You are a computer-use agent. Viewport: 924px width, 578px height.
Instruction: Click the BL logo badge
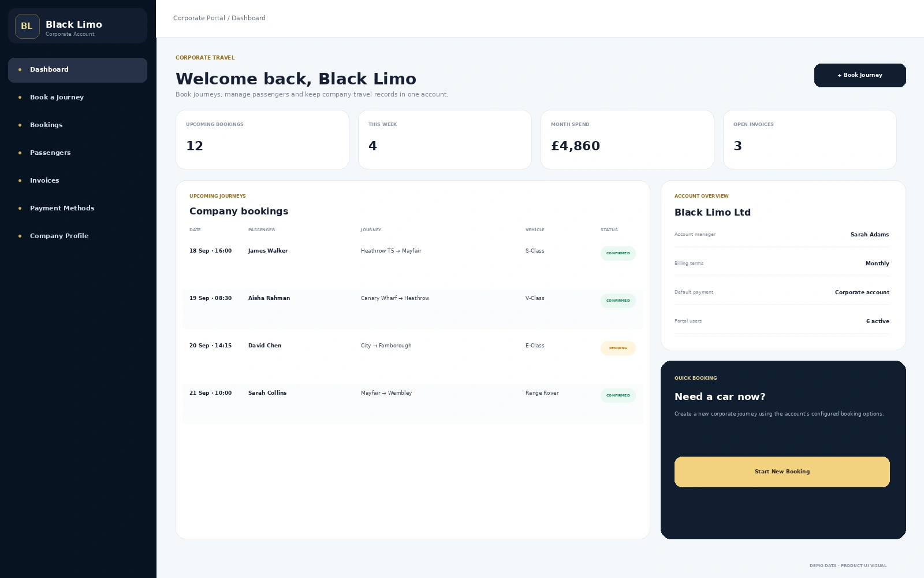coord(27,26)
